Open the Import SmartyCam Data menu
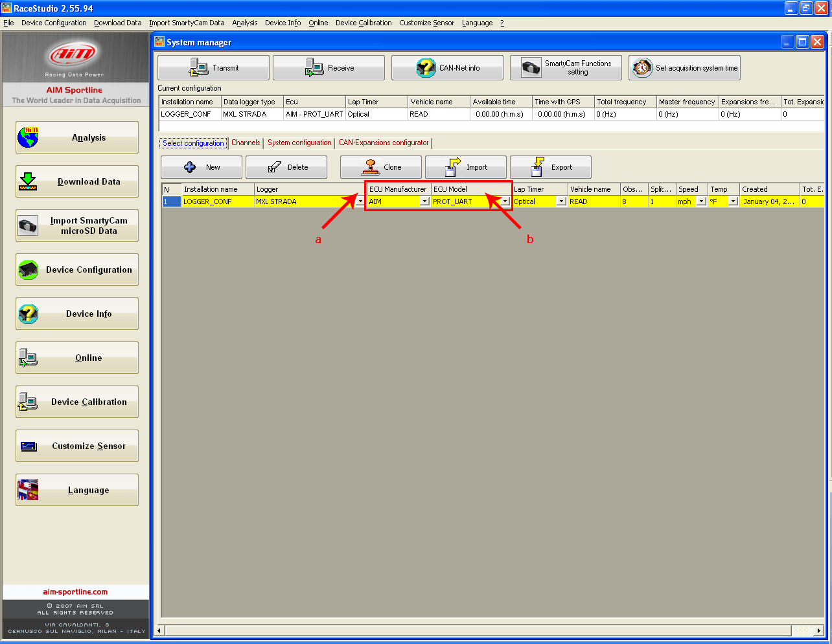 coord(187,23)
